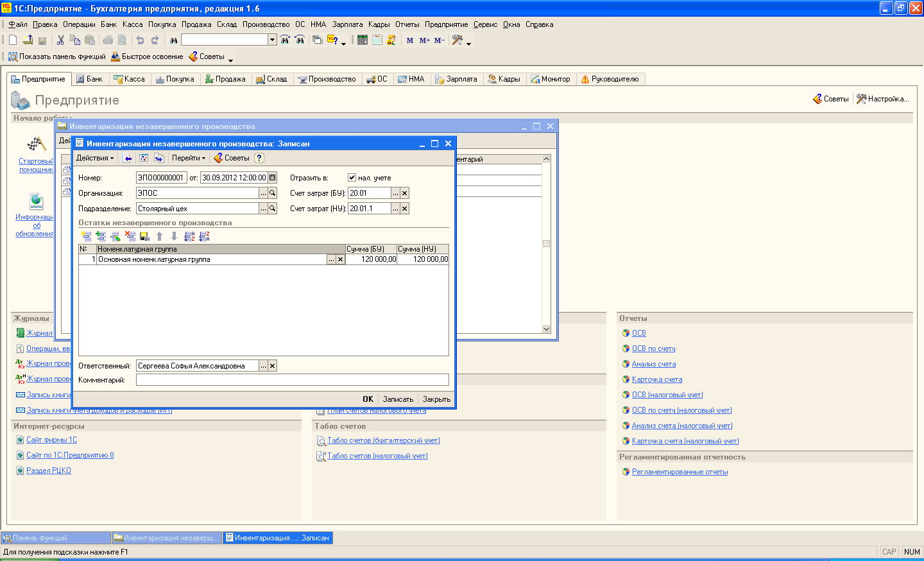Clear the Ответственный field with X button

tap(272, 366)
